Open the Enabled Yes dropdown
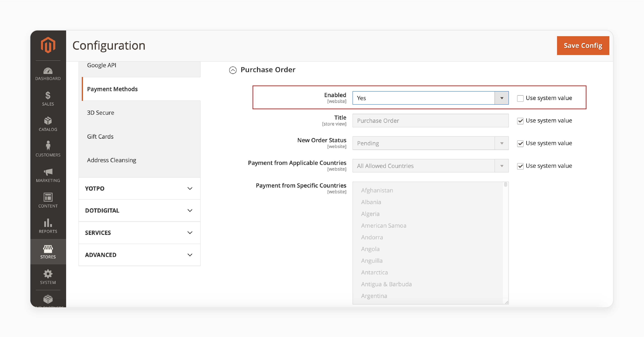This screenshot has height=337, width=644. (x=431, y=98)
